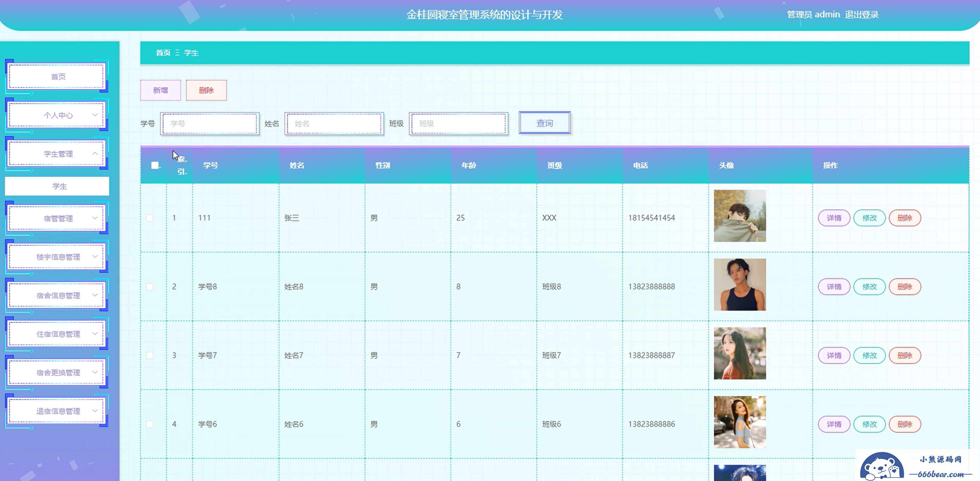Click the 管理员 admin label in header
Viewport: 980px width, 481px height.
coord(813,15)
